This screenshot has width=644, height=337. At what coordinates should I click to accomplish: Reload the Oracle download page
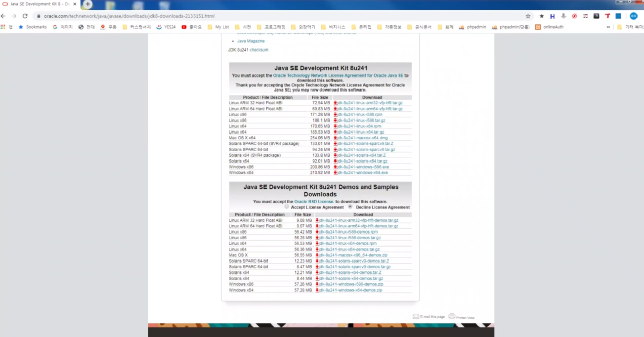click(25, 16)
